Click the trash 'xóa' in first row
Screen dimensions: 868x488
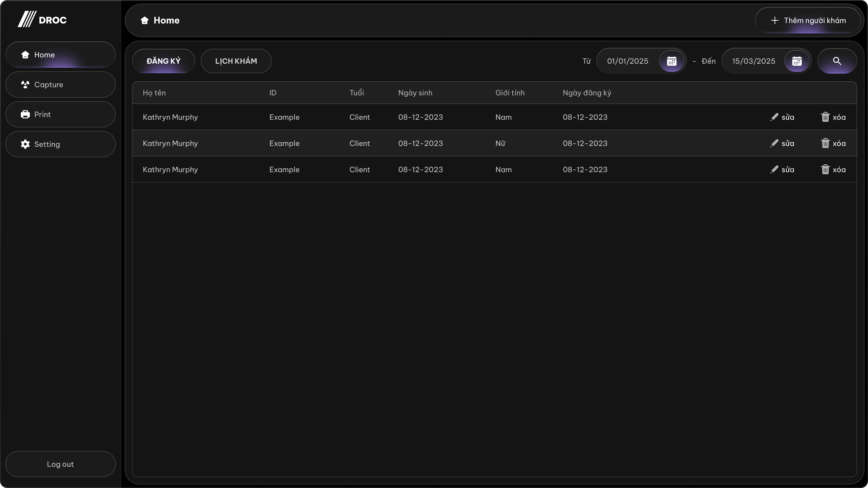(833, 117)
